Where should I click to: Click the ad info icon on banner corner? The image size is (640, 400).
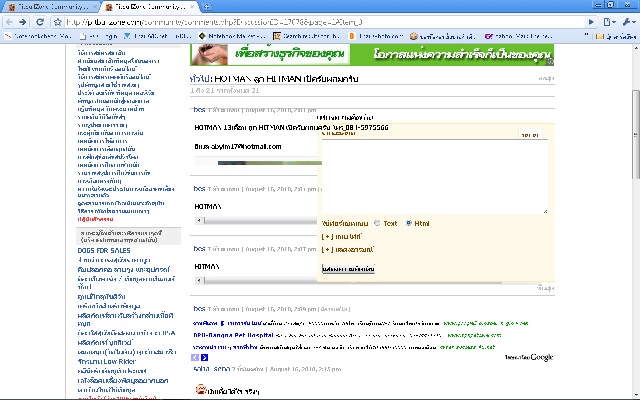pyautogui.click(x=550, y=62)
